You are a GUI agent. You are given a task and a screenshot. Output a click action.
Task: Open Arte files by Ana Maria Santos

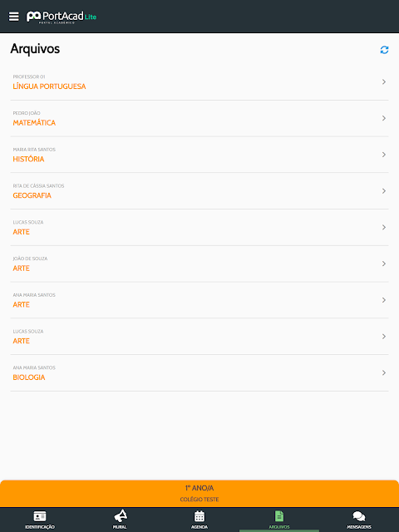(199, 300)
